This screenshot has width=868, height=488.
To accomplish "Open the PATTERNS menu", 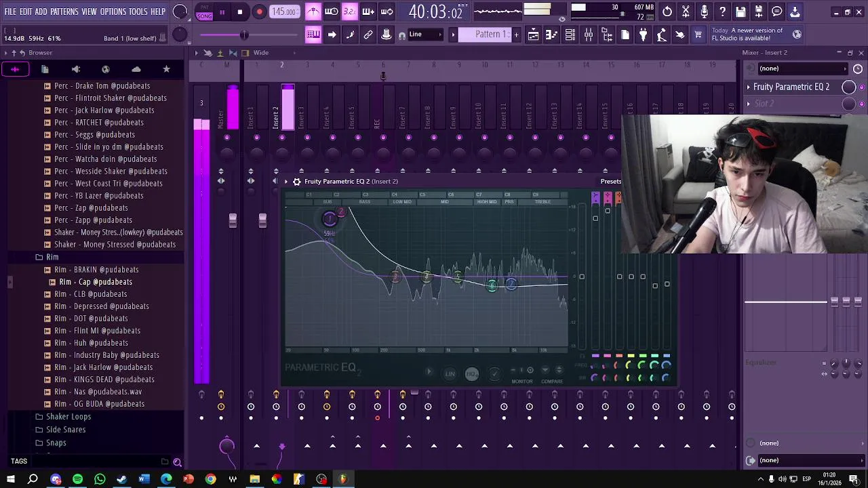I will coord(64,12).
